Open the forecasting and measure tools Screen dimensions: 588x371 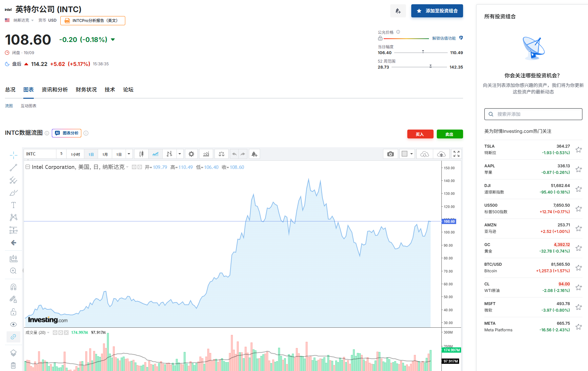(x=13, y=258)
